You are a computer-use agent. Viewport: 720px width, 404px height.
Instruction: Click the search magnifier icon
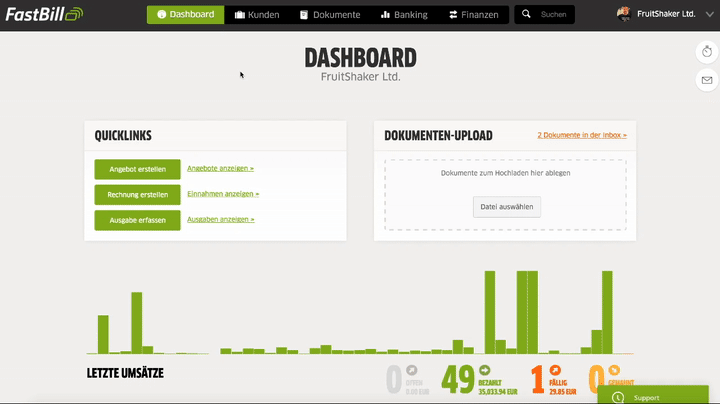click(x=527, y=15)
